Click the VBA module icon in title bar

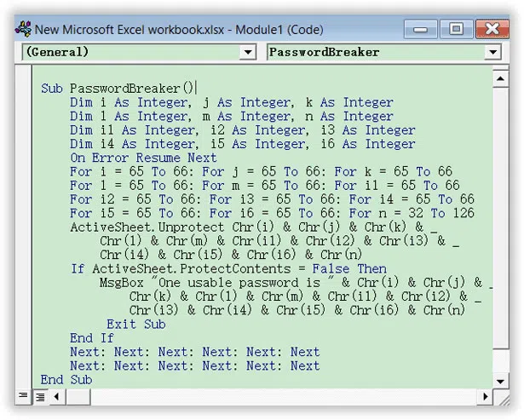[x=23, y=29]
